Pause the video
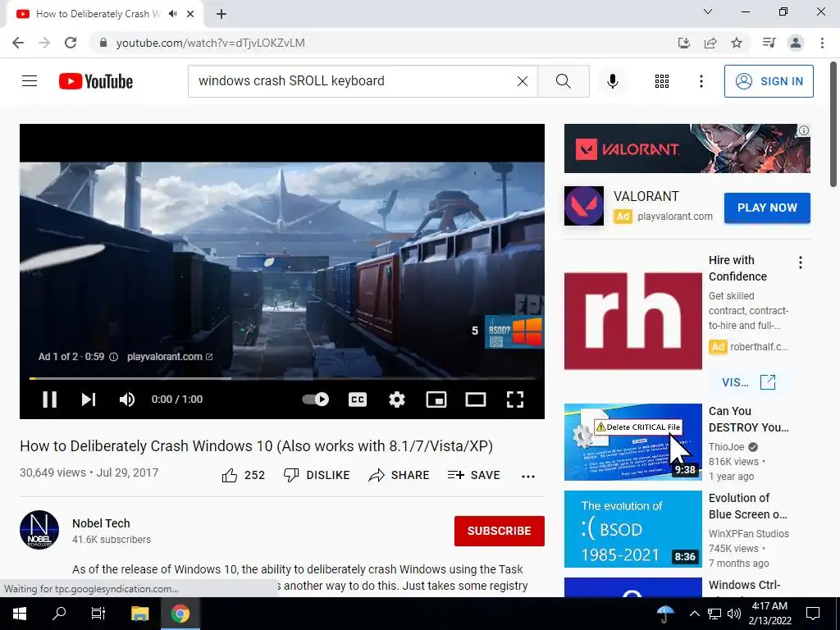The width and height of the screenshot is (840, 630). (x=50, y=399)
